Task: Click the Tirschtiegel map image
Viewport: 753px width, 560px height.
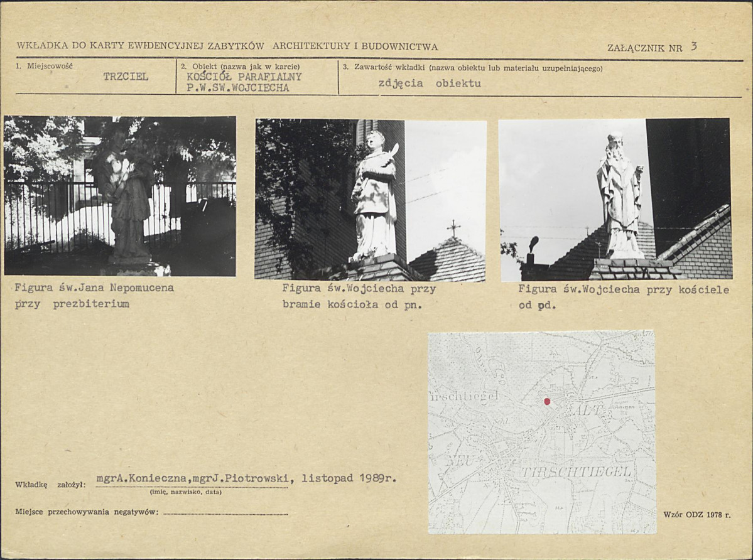Action: (x=542, y=432)
